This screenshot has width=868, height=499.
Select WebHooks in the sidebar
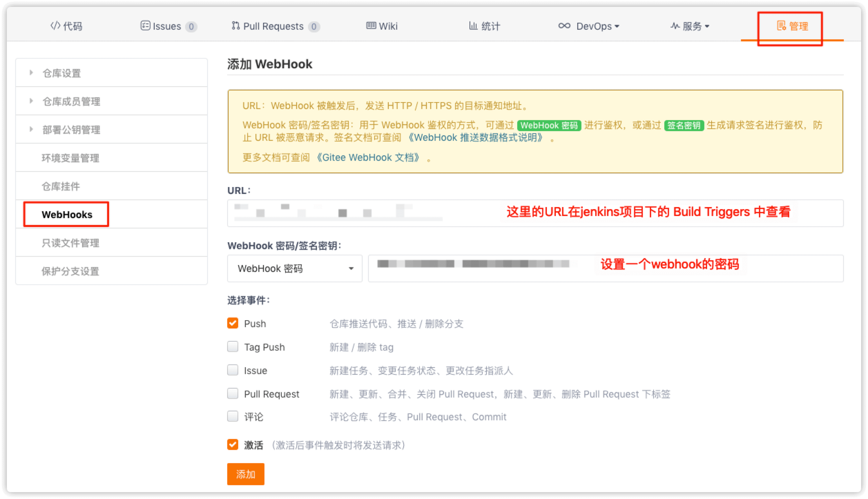click(x=67, y=214)
